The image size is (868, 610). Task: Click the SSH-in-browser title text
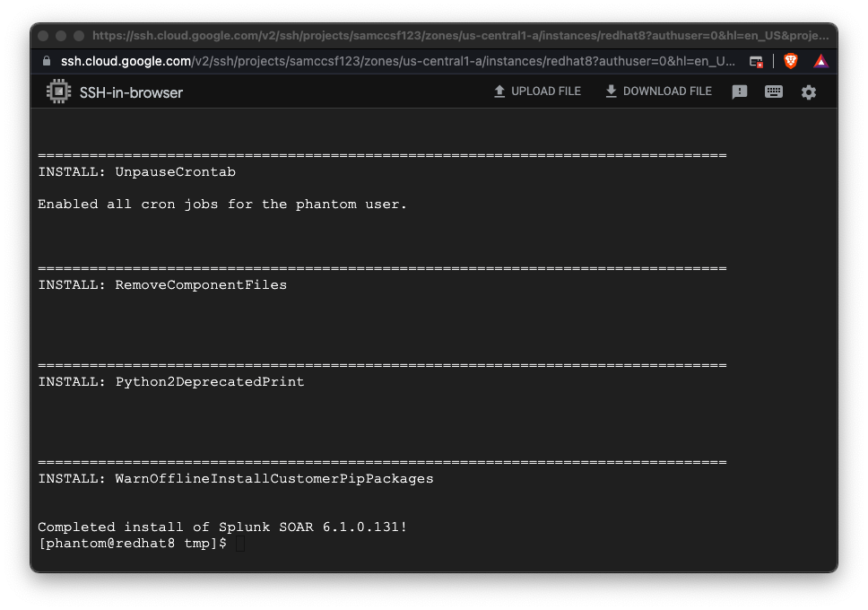click(131, 92)
